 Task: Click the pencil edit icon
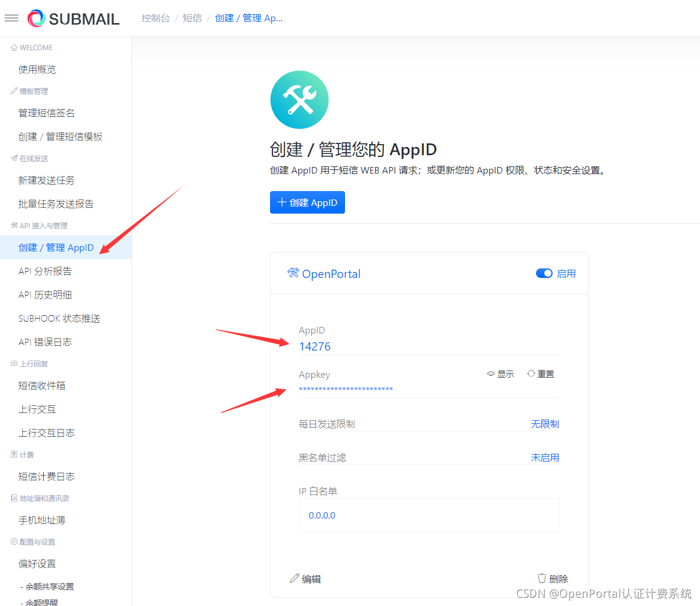point(294,579)
